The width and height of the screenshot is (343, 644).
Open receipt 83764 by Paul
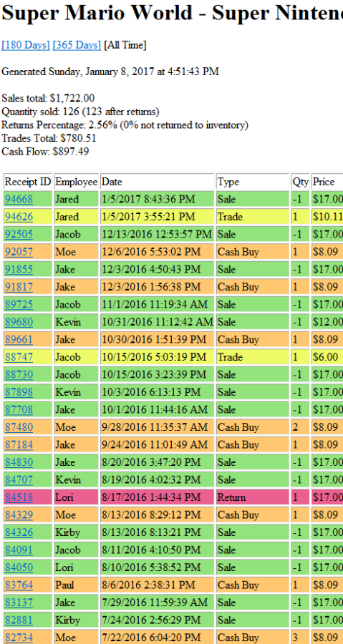pos(19,585)
